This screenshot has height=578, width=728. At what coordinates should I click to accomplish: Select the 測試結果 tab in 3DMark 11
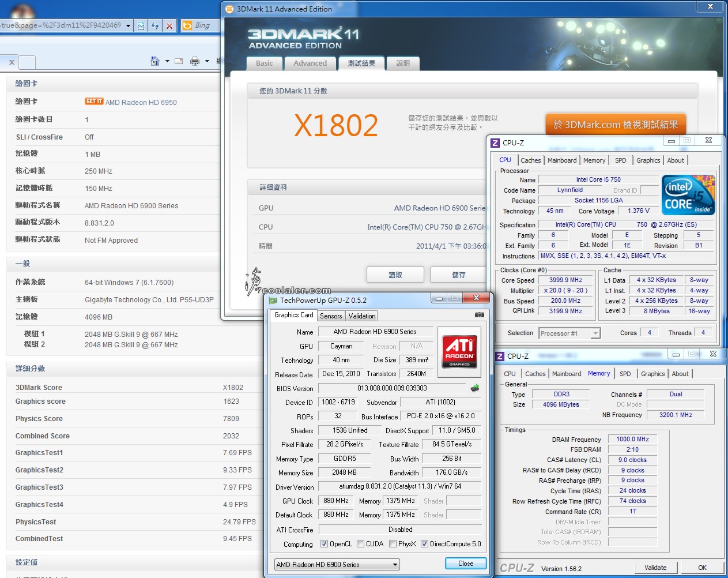pos(361,63)
